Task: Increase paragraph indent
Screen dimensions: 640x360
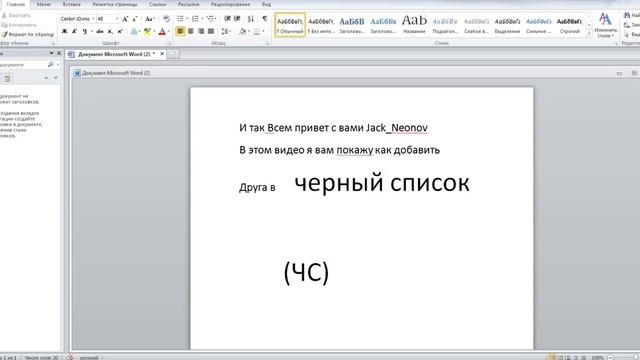Action: pos(237,19)
